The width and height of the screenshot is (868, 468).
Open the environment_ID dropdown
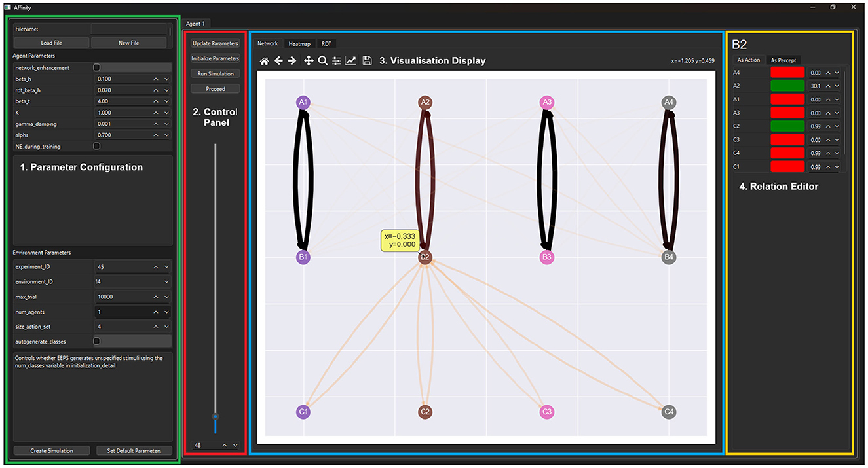click(x=133, y=282)
